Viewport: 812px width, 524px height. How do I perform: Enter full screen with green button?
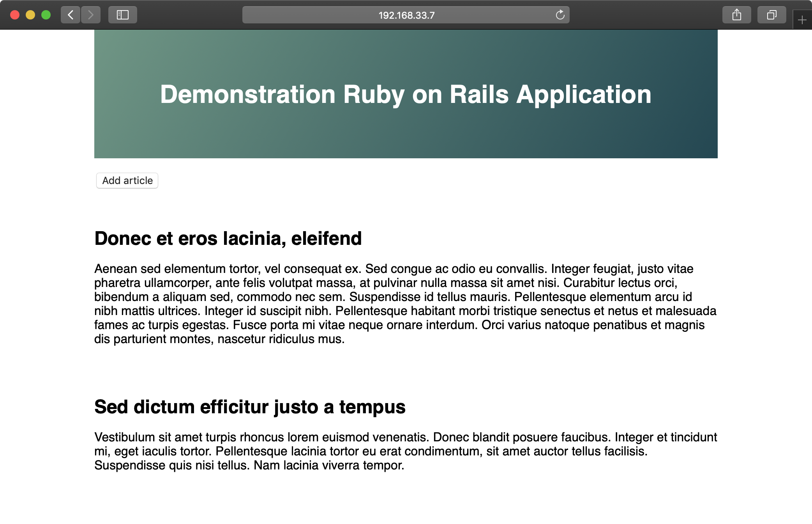(46, 15)
